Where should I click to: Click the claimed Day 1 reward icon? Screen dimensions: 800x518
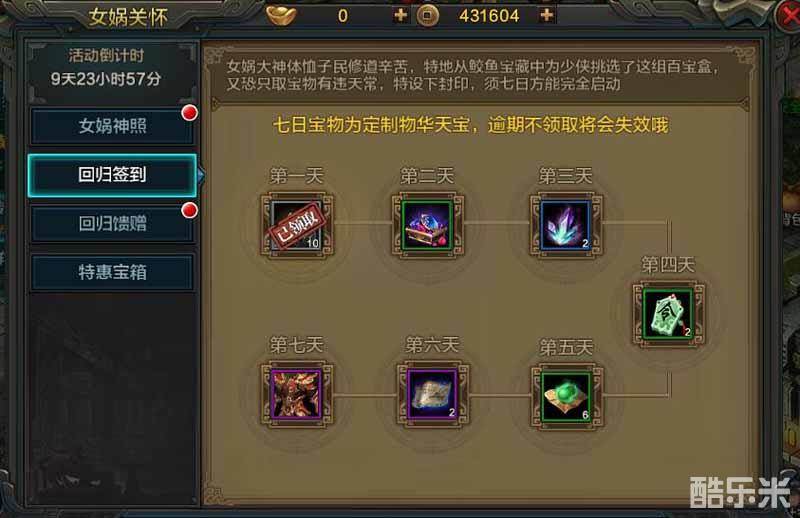pyautogui.click(x=296, y=225)
